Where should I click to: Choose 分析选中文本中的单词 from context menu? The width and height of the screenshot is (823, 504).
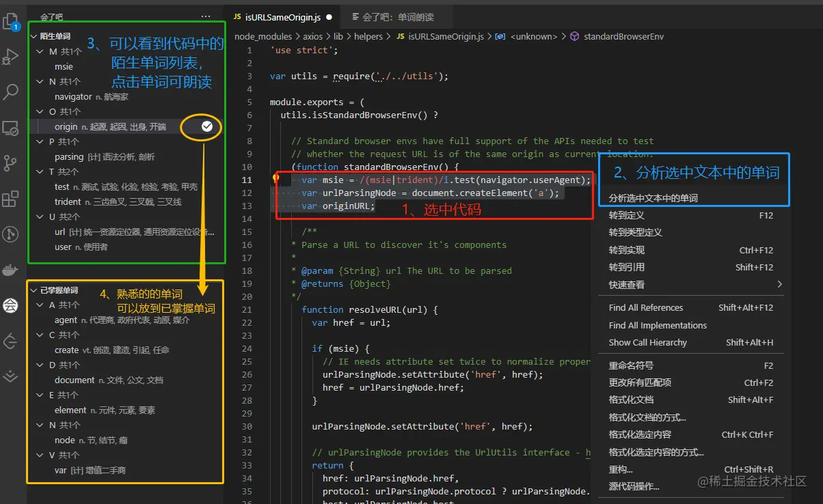coord(653,198)
